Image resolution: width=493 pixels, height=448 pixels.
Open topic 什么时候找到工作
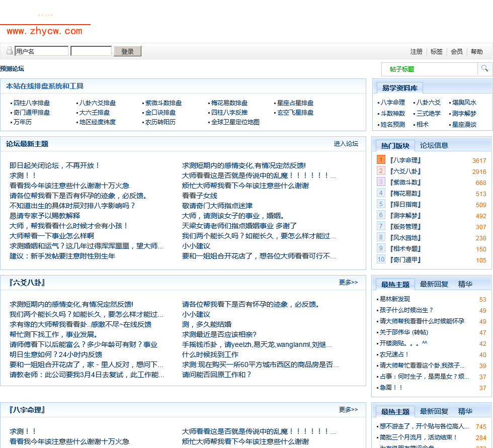tap(210, 354)
